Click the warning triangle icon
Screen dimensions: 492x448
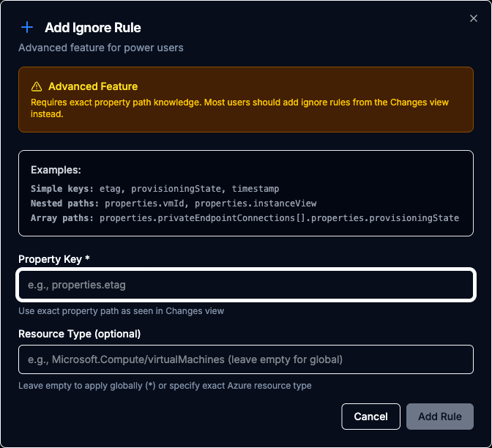tap(37, 86)
